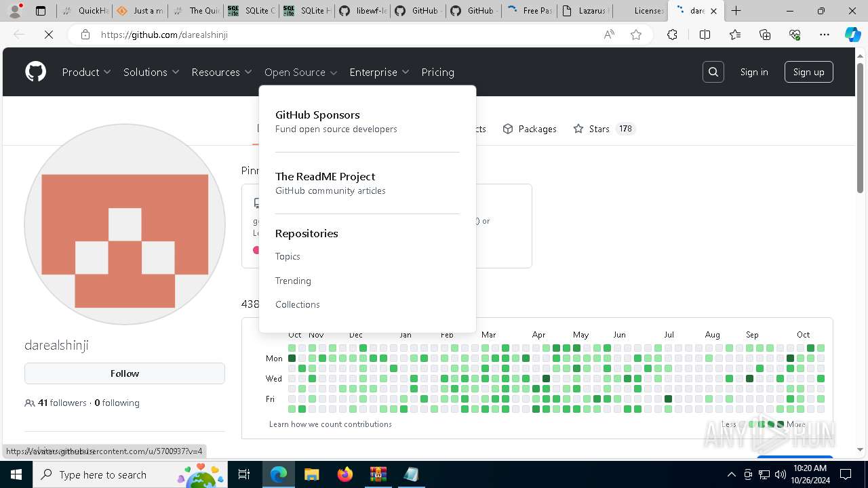Screen dimensions: 868x488
Task: Open the volume control in system tray
Action: pos(780,474)
